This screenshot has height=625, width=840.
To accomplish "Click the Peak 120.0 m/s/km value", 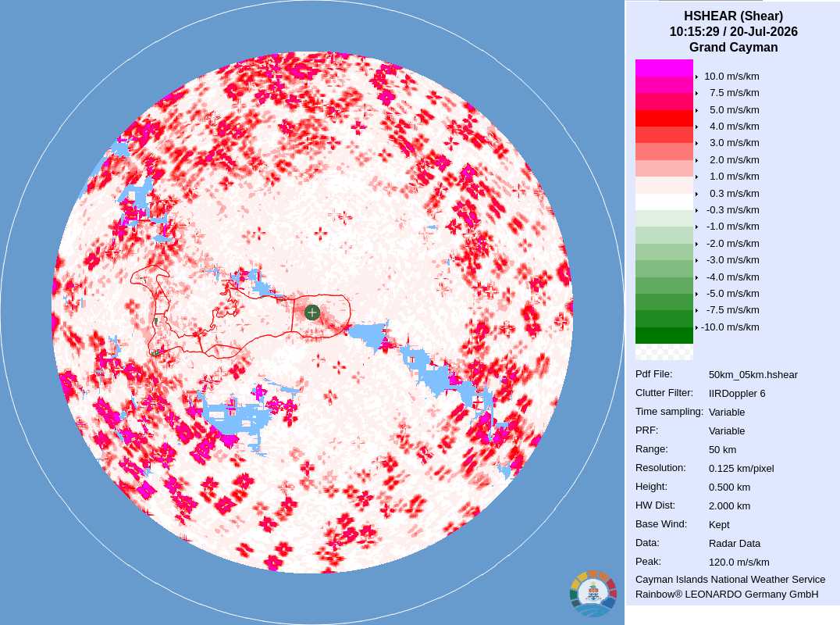I will (x=739, y=562).
